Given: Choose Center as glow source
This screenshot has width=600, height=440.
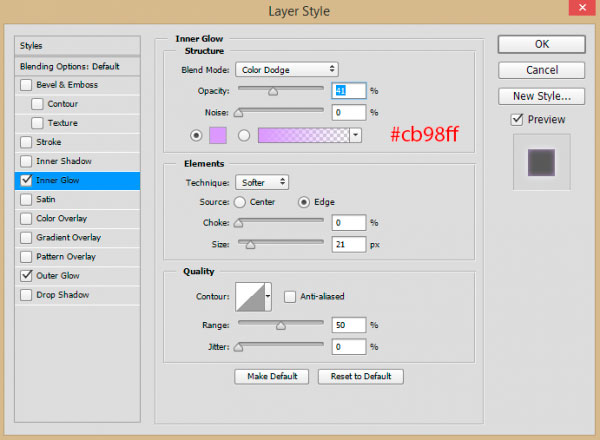Looking at the screenshot, I should (240, 202).
